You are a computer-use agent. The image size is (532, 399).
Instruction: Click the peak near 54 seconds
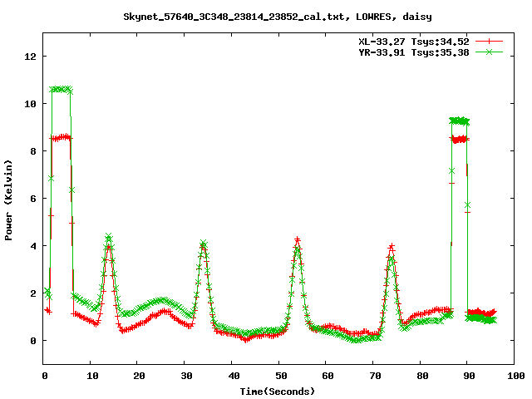click(297, 241)
